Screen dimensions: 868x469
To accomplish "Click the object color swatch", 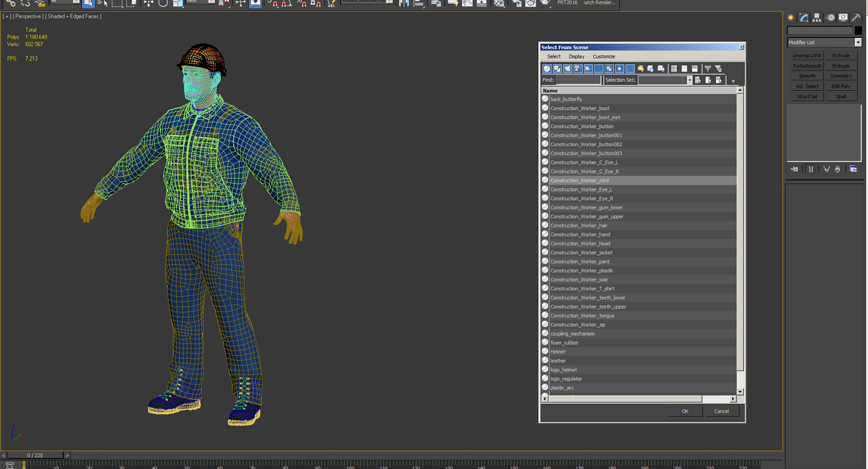I will click(x=858, y=30).
